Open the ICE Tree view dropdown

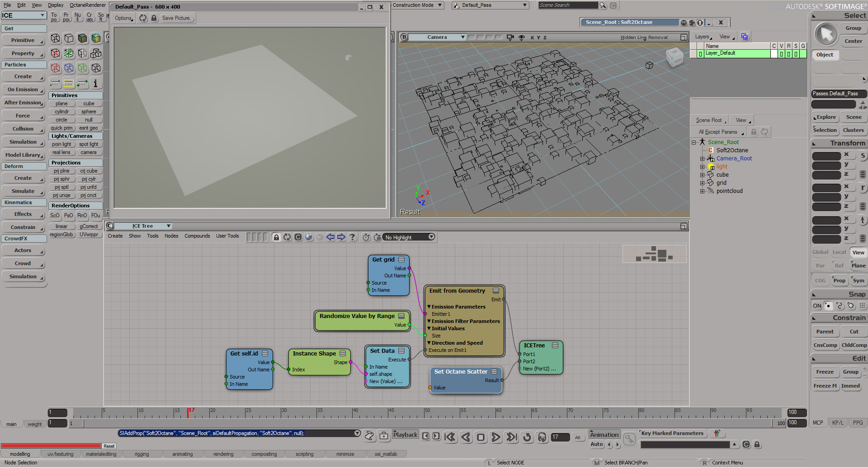pos(143,226)
